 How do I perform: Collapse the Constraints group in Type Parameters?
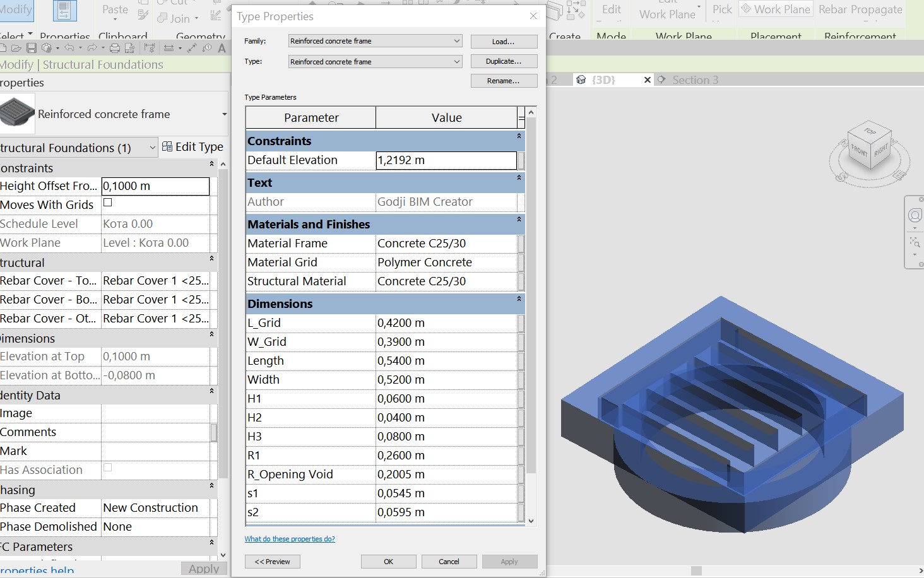point(519,136)
